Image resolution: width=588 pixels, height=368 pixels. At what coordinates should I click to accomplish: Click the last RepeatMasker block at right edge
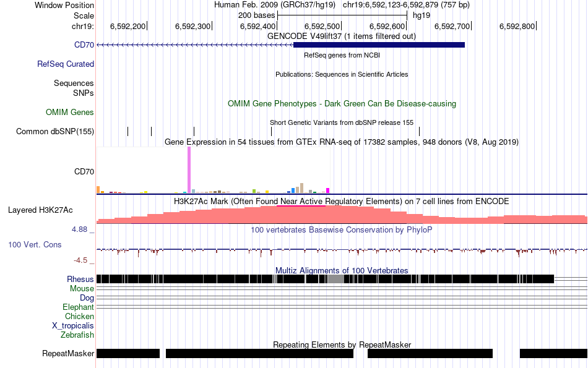click(x=553, y=353)
